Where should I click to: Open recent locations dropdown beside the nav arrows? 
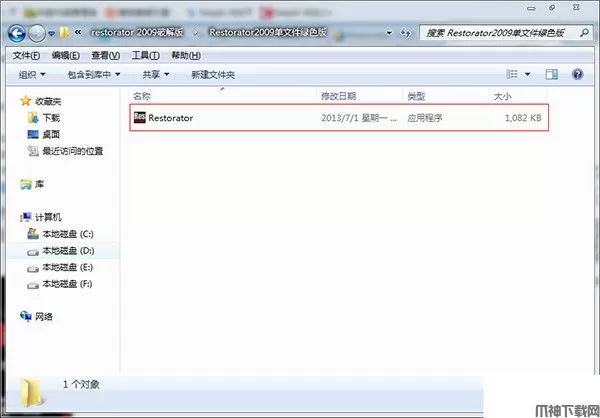[52, 34]
